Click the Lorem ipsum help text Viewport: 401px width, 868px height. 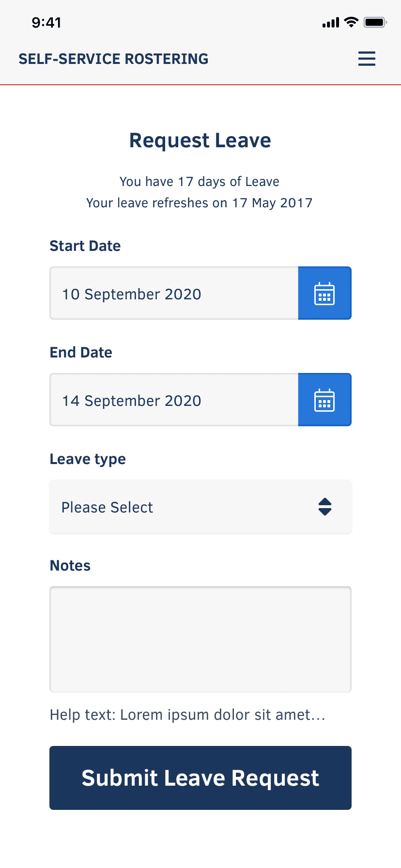187,715
